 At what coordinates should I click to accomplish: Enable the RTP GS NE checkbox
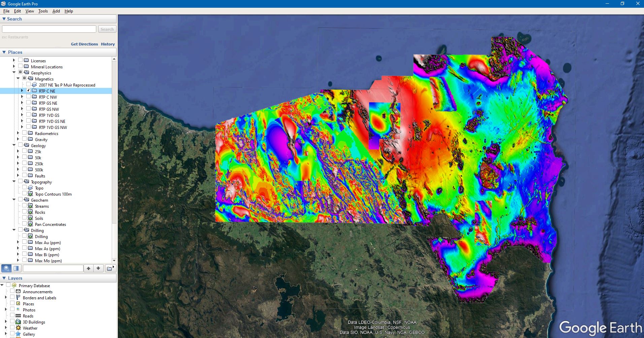pos(29,103)
